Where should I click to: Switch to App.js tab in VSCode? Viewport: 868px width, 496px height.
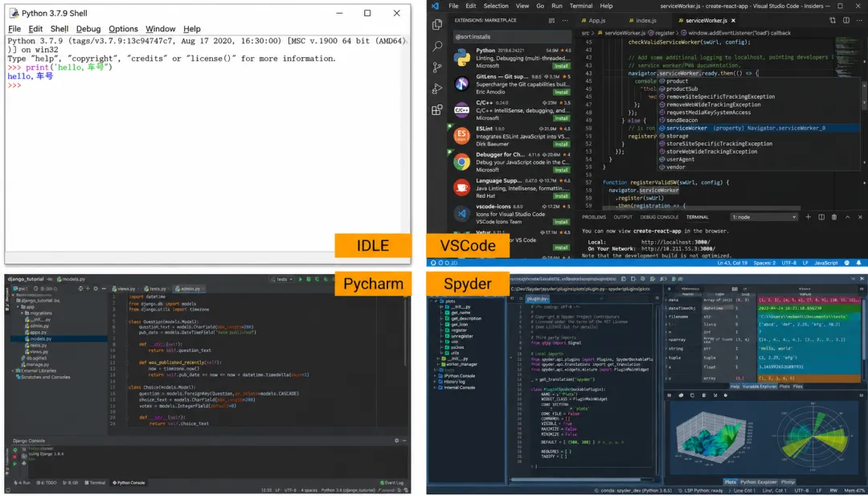(x=593, y=20)
